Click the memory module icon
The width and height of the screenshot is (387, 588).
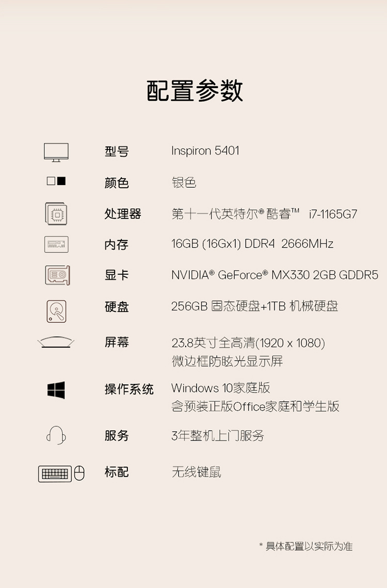[56, 244]
